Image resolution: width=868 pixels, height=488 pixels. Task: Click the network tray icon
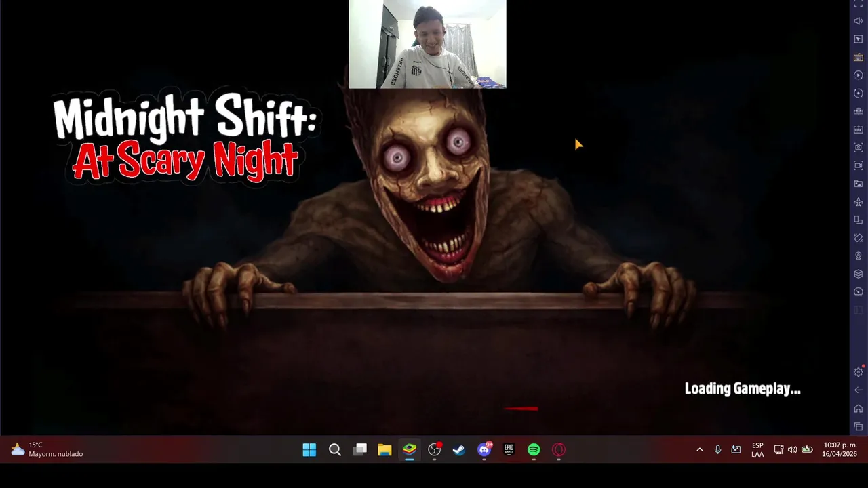point(778,450)
